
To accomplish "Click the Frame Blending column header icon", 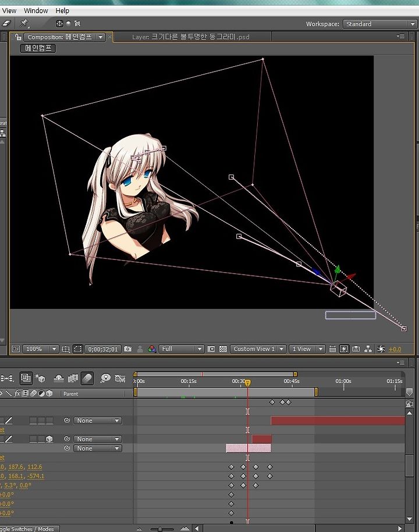I will 25,394.
